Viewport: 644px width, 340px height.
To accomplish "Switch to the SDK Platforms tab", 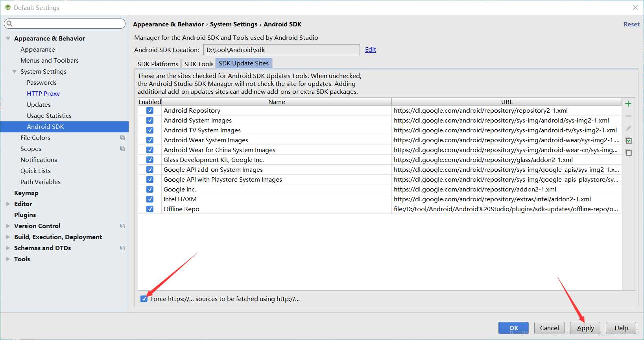I will coord(158,64).
